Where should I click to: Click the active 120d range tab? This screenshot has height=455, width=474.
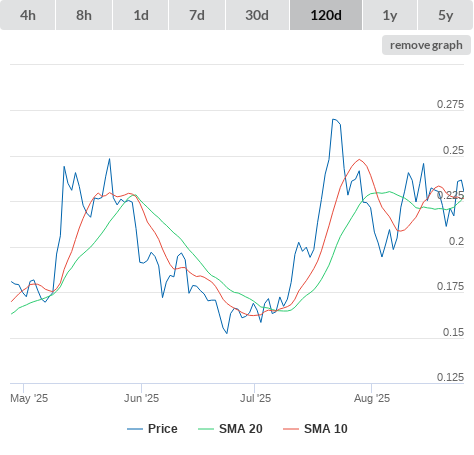point(326,15)
